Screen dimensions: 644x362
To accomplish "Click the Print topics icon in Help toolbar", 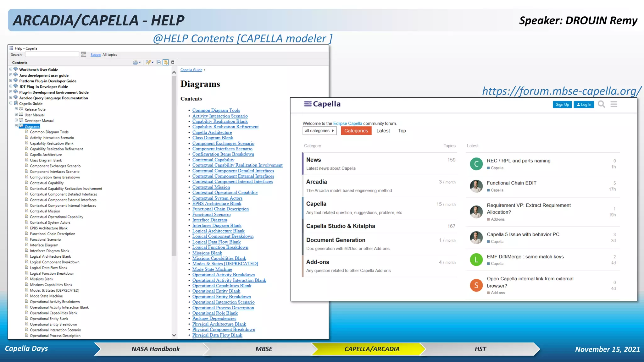I will click(135, 62).
